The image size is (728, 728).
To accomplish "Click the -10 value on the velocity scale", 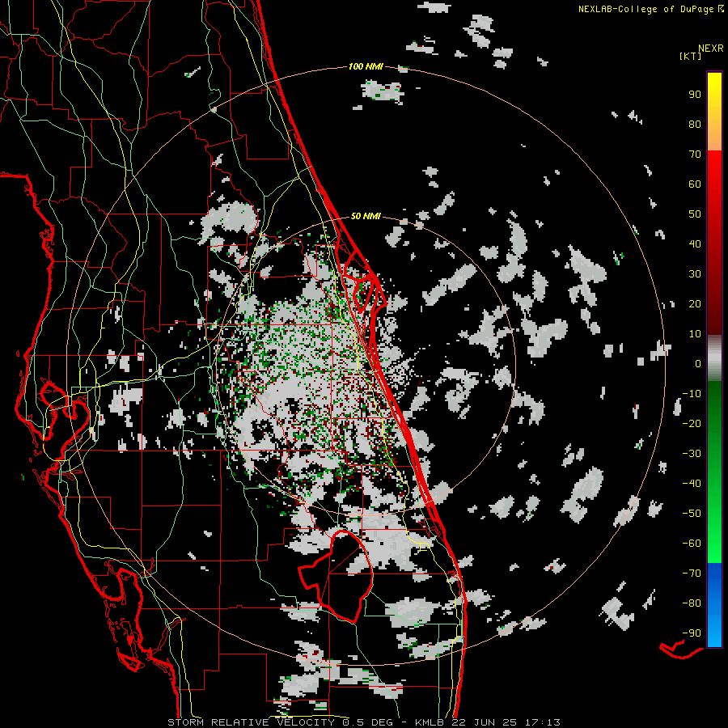I will click(692, 394).
